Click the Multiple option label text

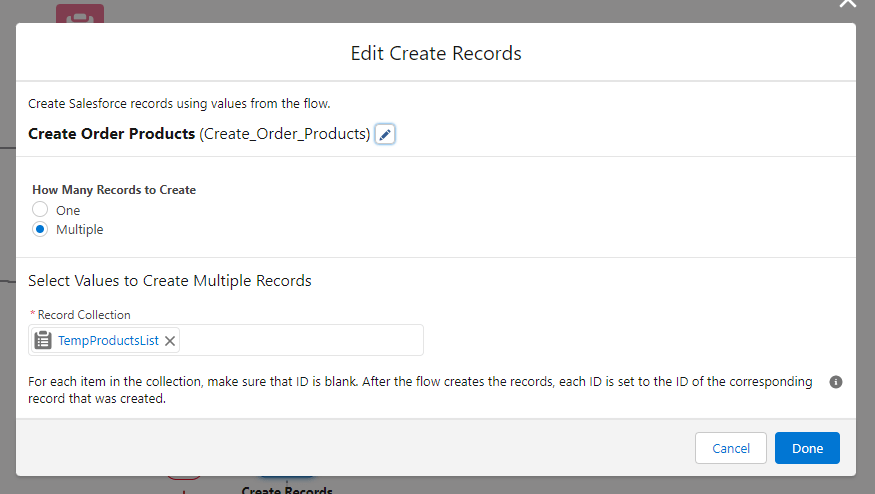[x=80, y=229]
